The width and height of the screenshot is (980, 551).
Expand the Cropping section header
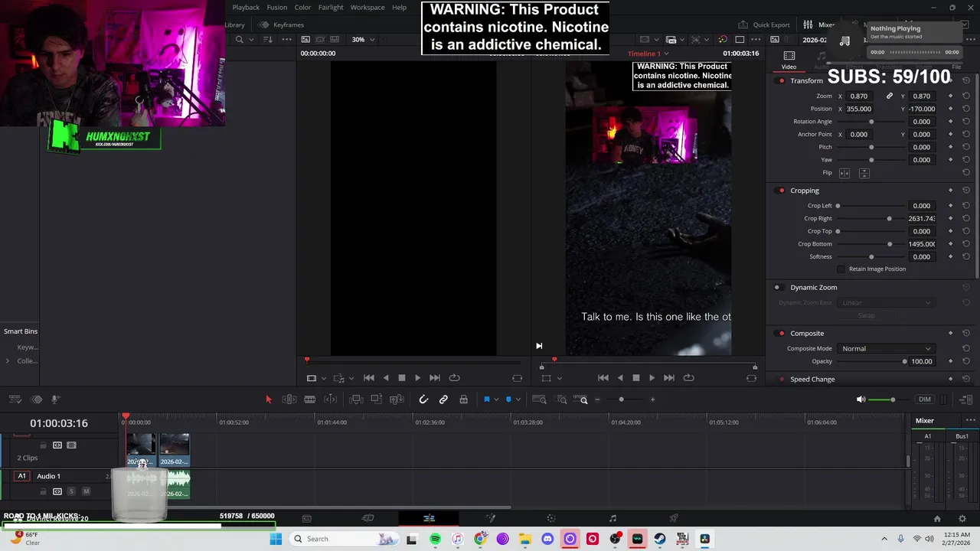pos(805,191)
